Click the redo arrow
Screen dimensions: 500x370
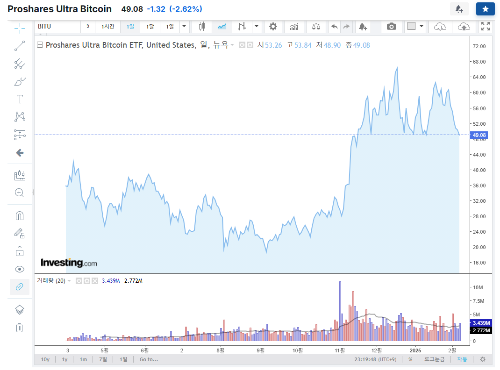tap(347, 26)
